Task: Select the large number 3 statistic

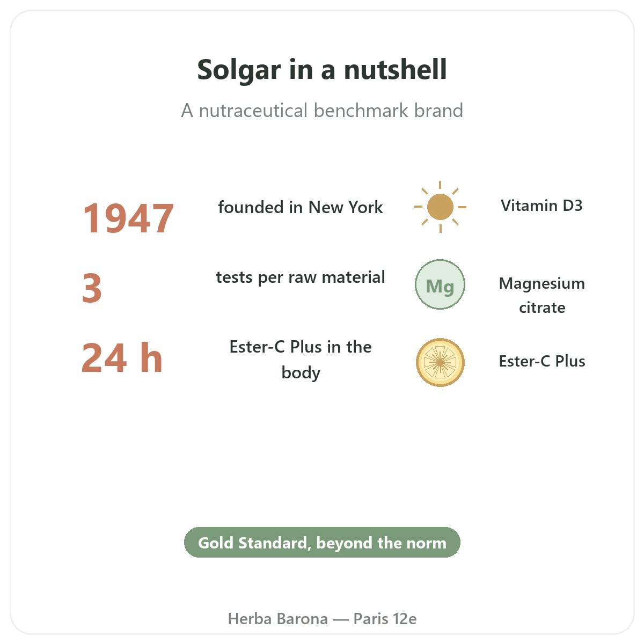Action: (x=92, y=288)
